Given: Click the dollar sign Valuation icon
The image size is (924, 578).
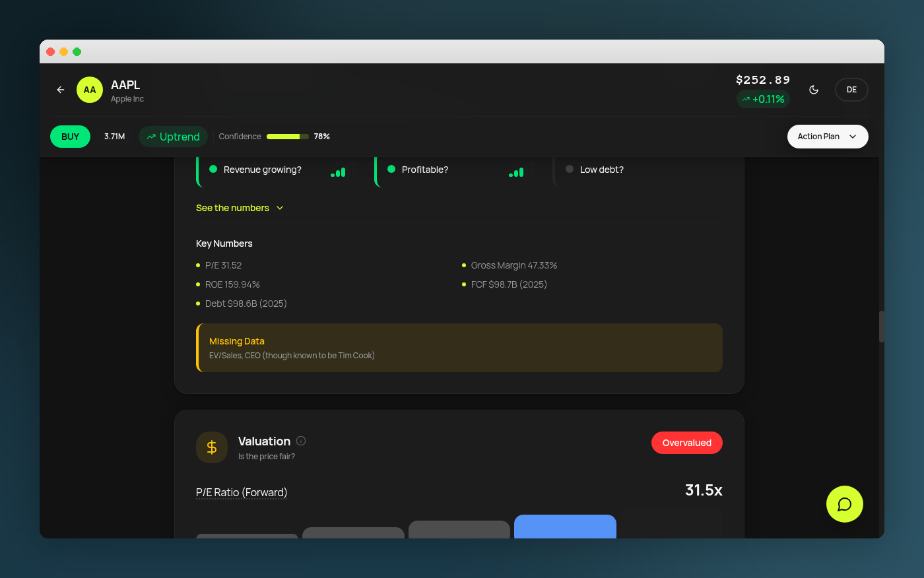Looking at the screenshot, I should 212,447.
